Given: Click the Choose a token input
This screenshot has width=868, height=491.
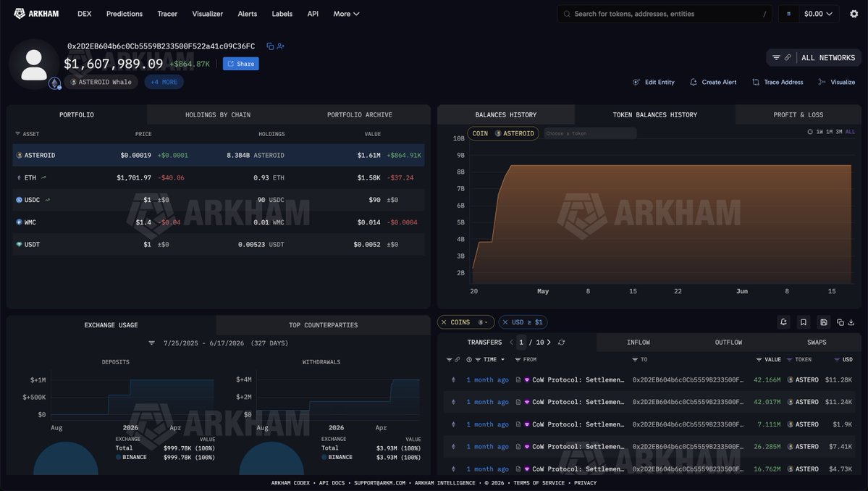Looking at the screenshot, I should [x=589, y=133].
